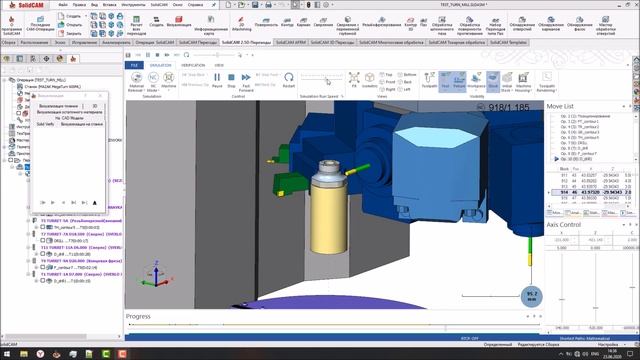The height and width of the screenshot is (360, 640).
Task: Select the Bottom view
Action: [x=407, y=75]
